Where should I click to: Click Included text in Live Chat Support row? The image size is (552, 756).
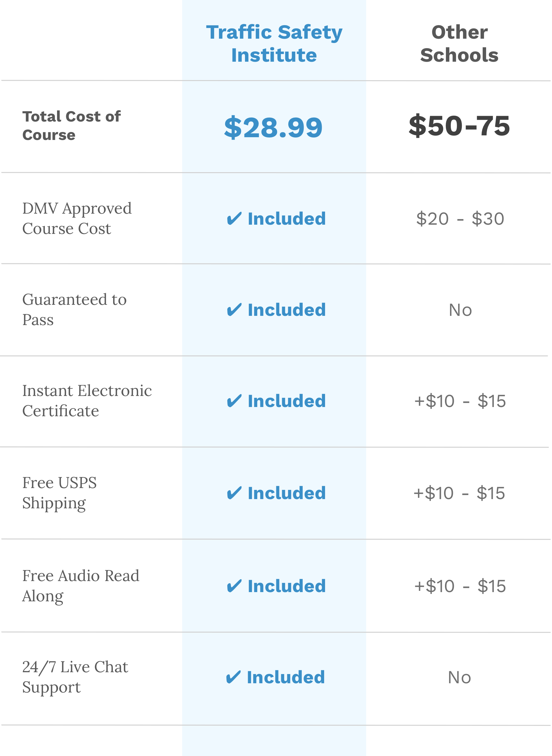click(286, 678)
